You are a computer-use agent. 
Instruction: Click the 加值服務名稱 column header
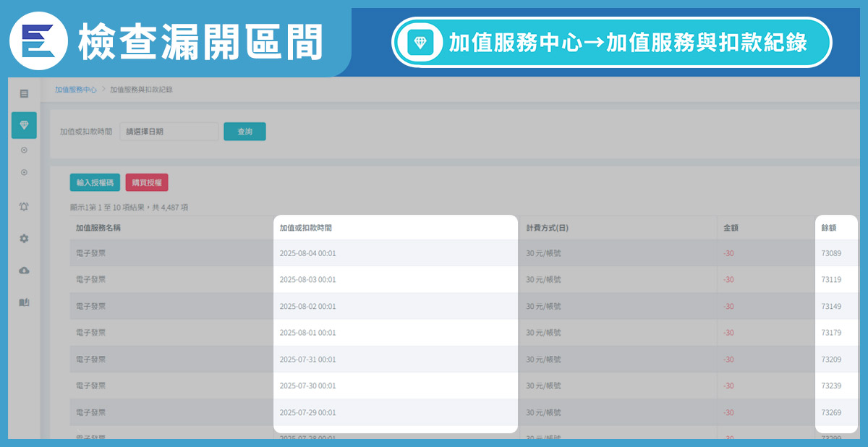[x=98, y=228]
